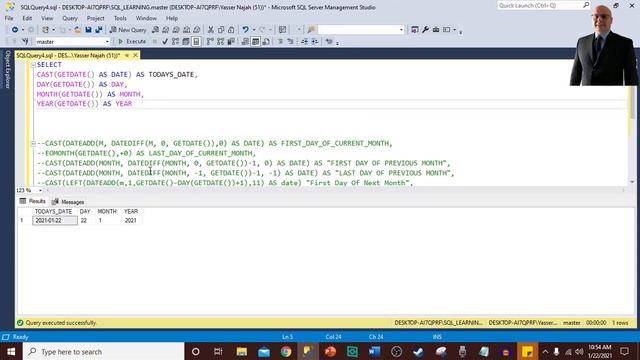Click the Paste icon in the toolbar
Image resolution: width=640 pixels, height=360 pixels.
[x=231, y=30]
